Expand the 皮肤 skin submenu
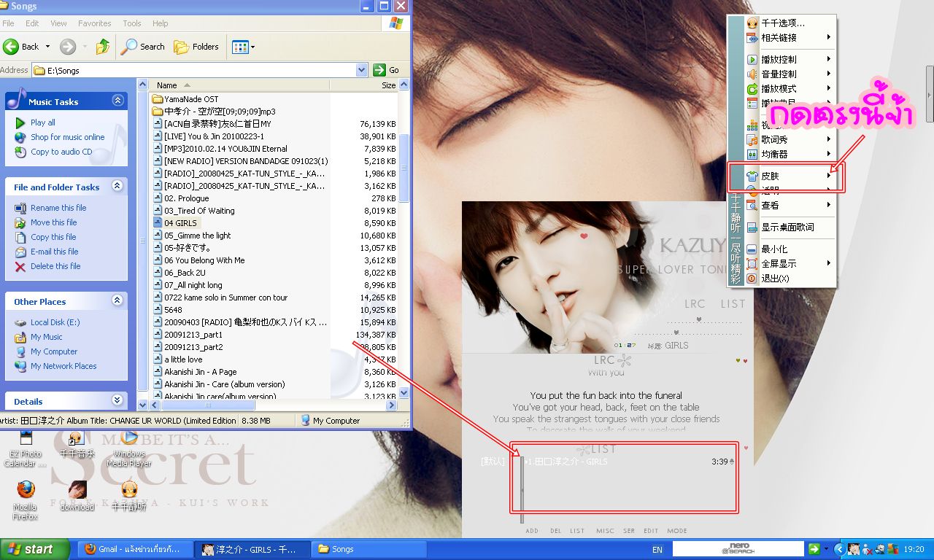 [x=829, y=176]
